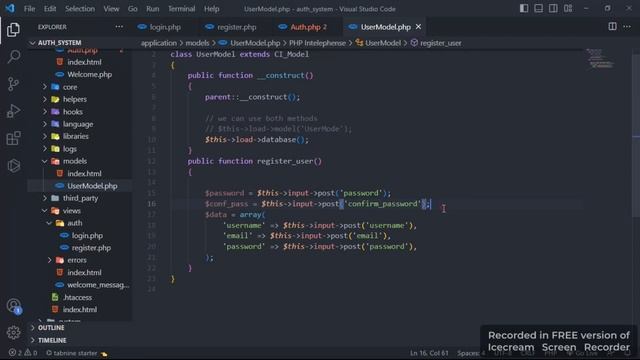
Task: Open login.php under auth folder
Action: click(x=87, y=236)
